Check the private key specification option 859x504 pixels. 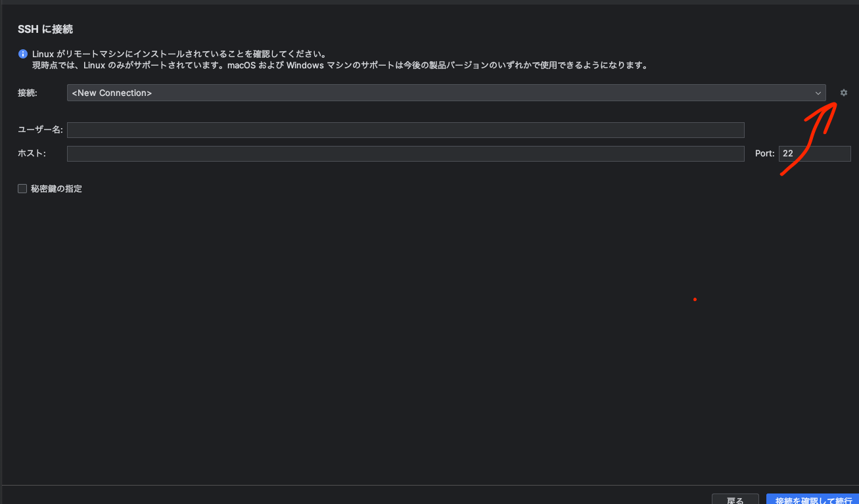tap(22, 189)
